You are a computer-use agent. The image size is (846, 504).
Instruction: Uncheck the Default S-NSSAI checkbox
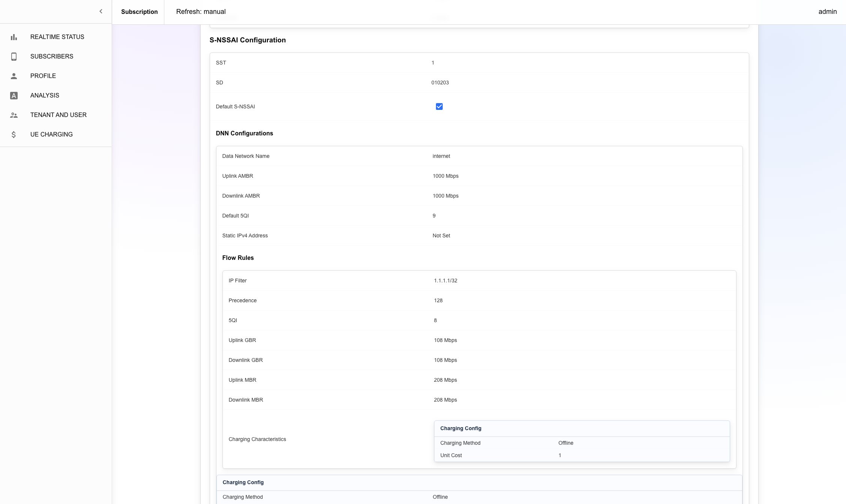[439, 106]
